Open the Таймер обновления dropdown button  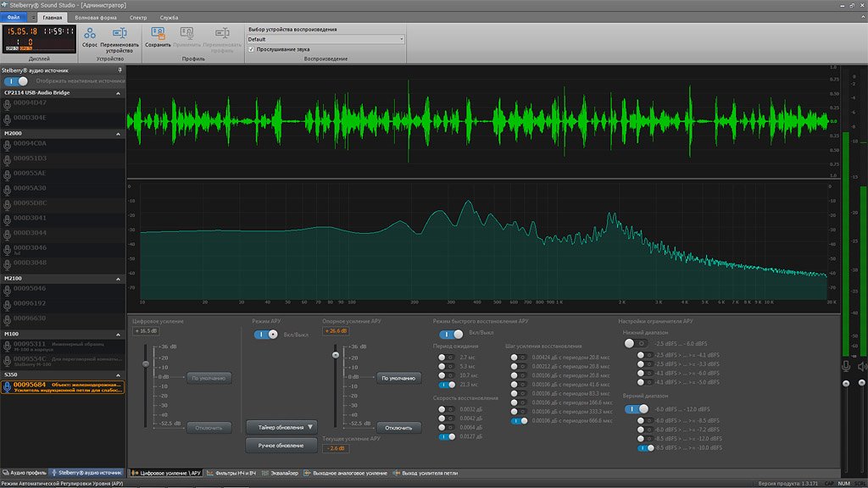pos(281,427)
